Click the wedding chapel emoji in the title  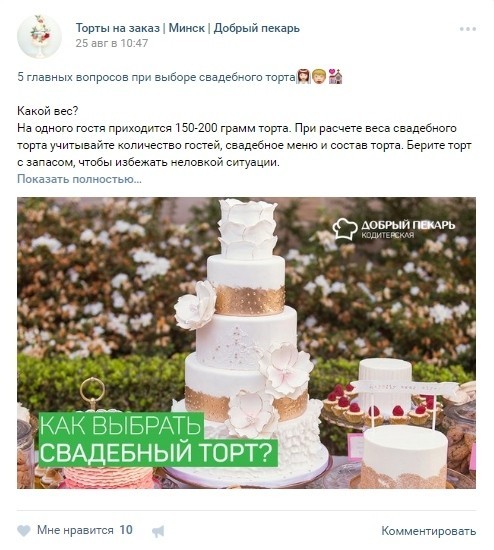(x=335, y=76)
